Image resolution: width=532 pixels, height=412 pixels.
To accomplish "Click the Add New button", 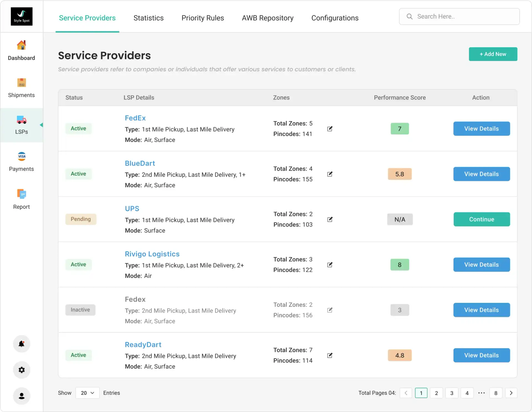I will coord(493,54).
